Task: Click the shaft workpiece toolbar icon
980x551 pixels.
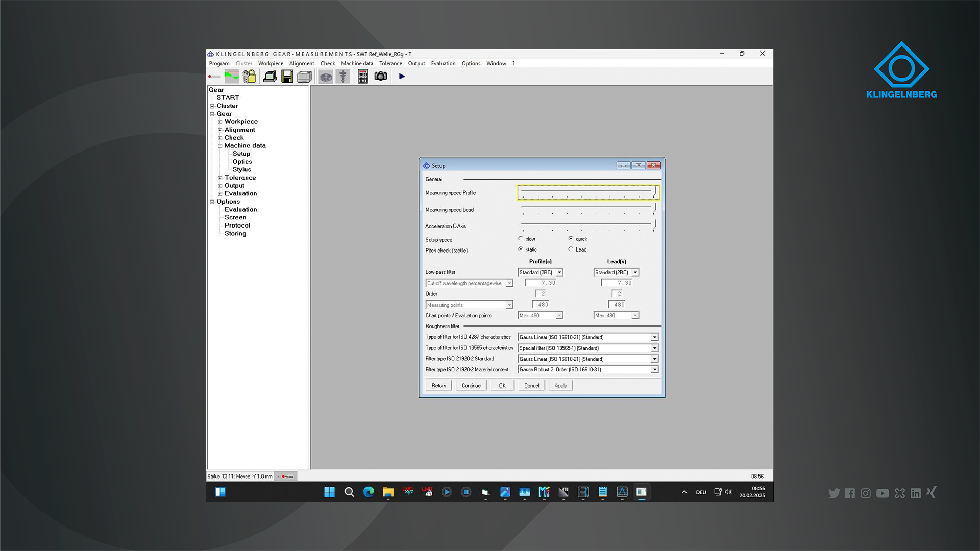Action: (x=343, y=77)
